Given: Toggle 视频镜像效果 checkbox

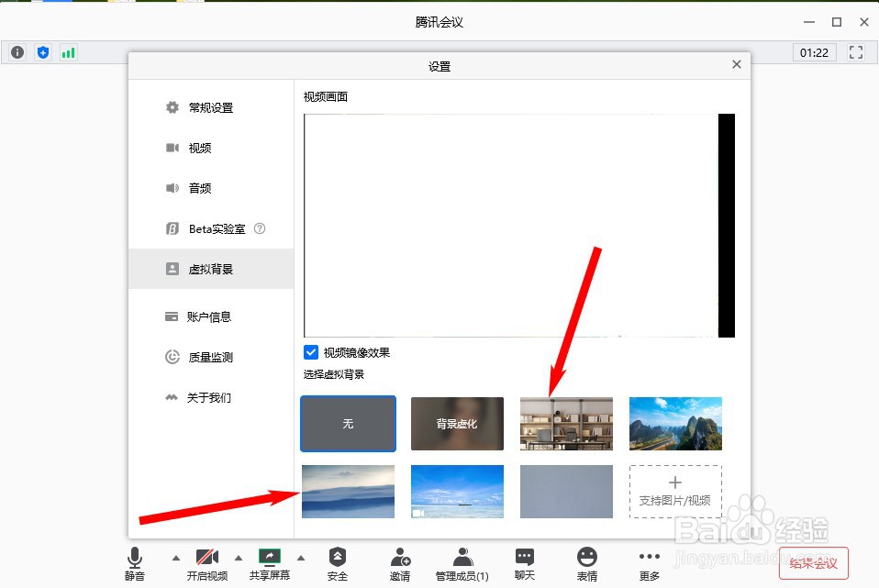Looking at the screenshot, I should tap(310, 352).
